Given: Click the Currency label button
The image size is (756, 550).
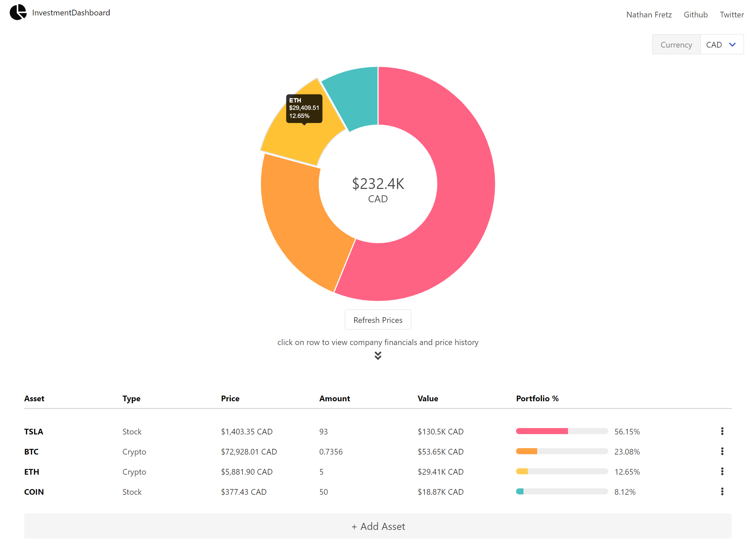Looking at the screenshot, I should [676, 44].
